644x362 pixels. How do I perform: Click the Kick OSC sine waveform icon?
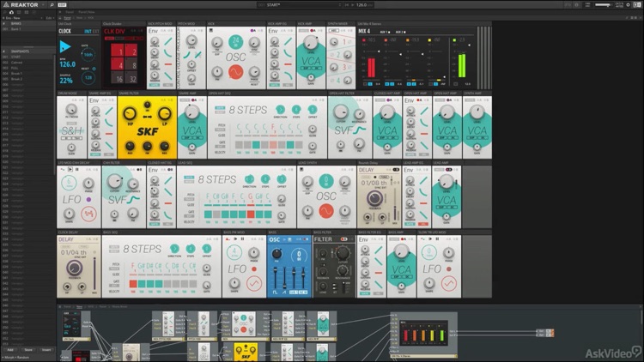[236, 72]
